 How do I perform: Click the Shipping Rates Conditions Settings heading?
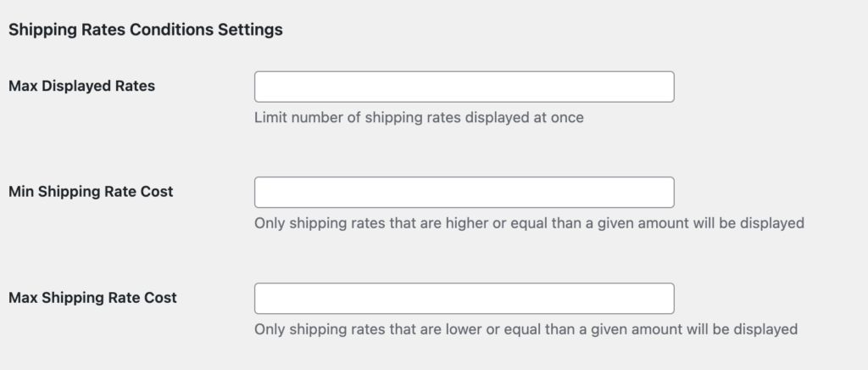(x=145, y=30)
